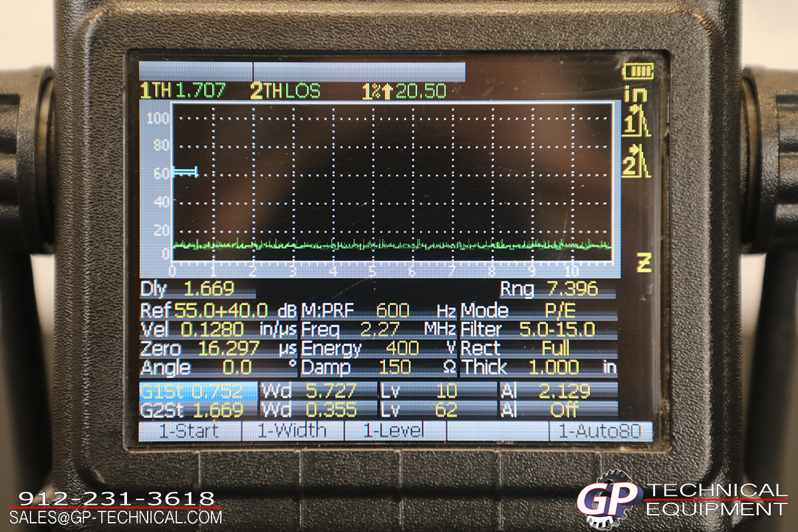The width and height of the screenshot is (798, 532).
Task: Toggle the Rect Full rectification setting
Action: [x=539, y=348]
